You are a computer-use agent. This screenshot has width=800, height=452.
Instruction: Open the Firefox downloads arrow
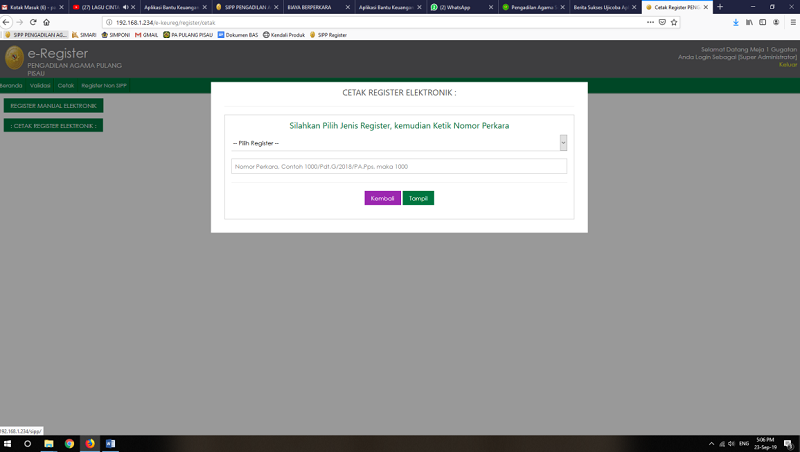[x=736, y=21]
